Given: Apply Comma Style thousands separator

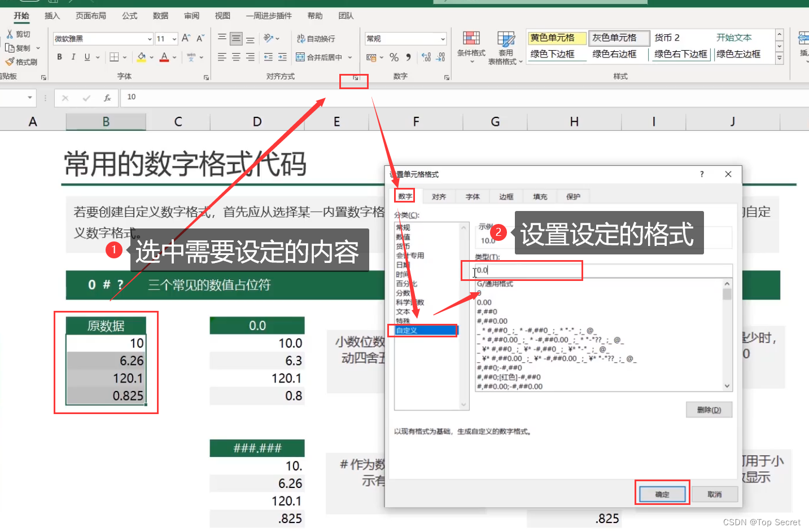Looking at the screenshot, I should coord(408,57).
